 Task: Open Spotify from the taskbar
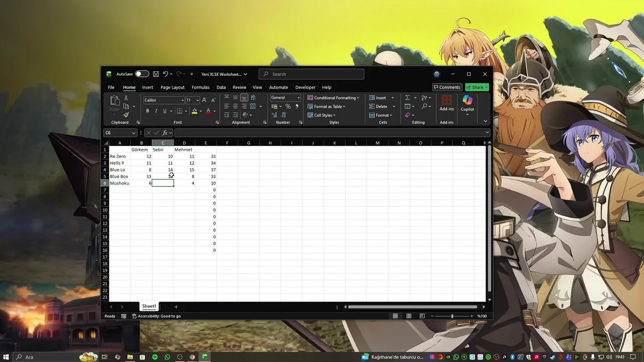point(155,357)
